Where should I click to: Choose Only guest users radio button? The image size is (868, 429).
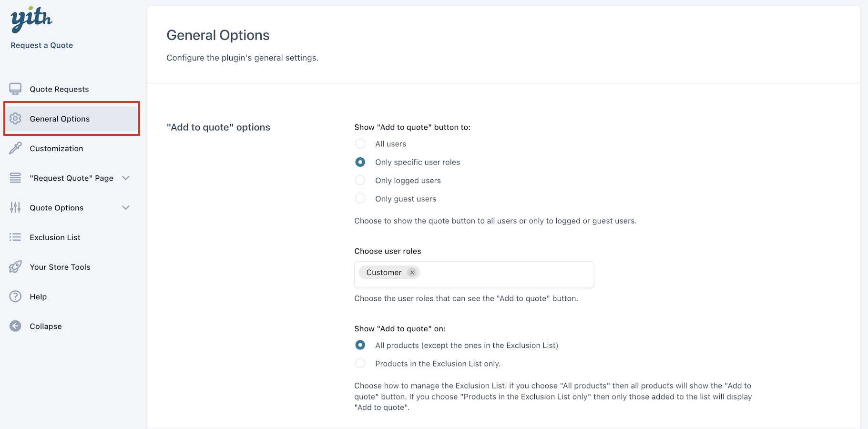360,198
